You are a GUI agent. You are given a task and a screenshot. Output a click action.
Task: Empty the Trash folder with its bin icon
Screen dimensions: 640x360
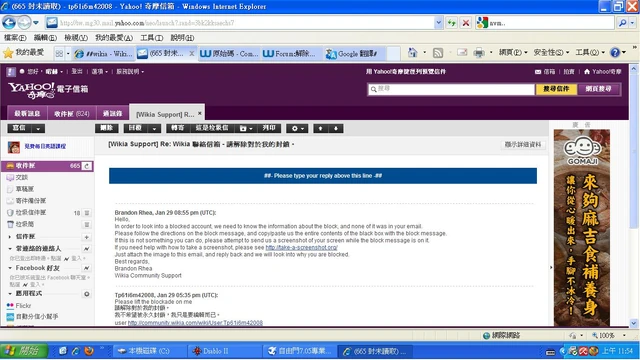(x=87, y=224)
